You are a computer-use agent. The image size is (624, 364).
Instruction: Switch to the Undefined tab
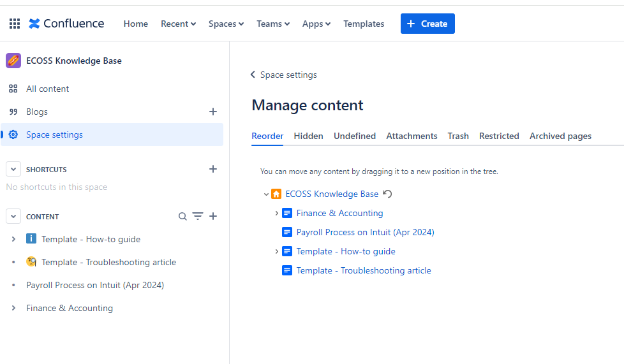pos(355,136)
